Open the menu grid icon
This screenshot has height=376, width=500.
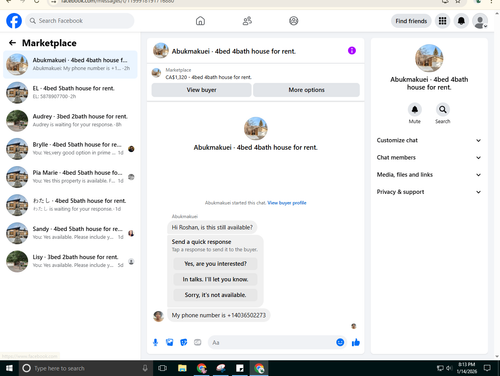click(x=442, y=21)
